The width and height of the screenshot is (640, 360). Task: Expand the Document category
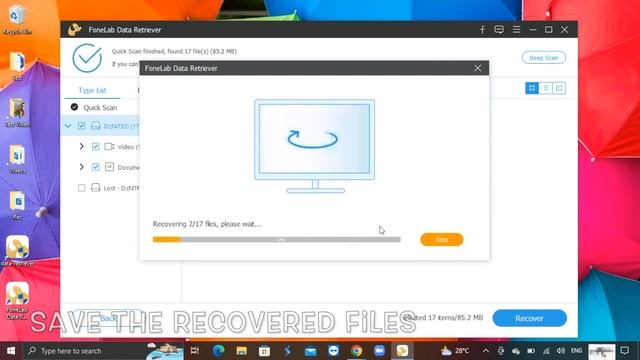(82, 167)
